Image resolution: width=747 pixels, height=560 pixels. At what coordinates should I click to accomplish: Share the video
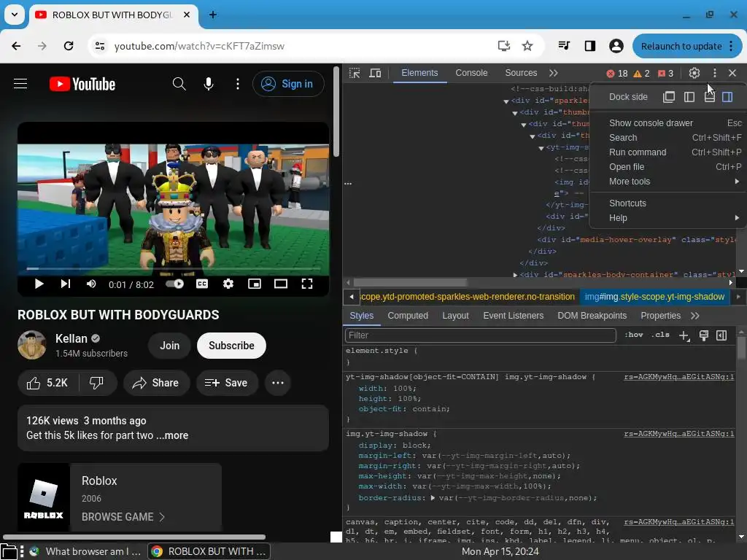(156, 383)
